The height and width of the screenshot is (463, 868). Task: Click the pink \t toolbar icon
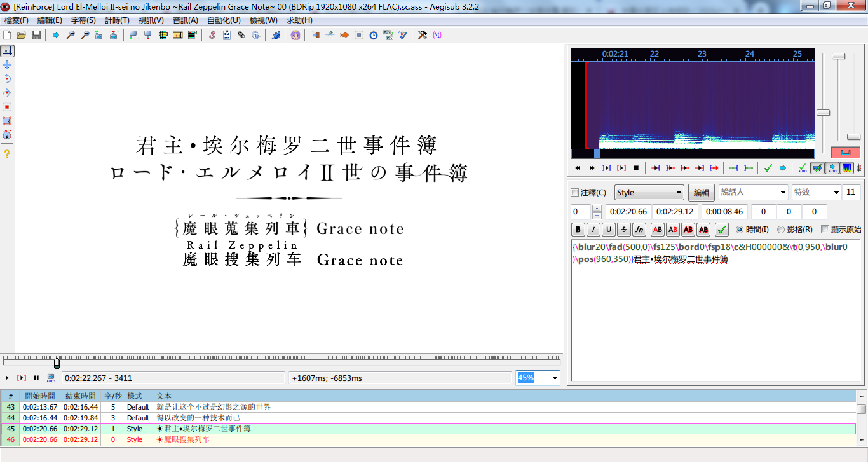(437, 35)
